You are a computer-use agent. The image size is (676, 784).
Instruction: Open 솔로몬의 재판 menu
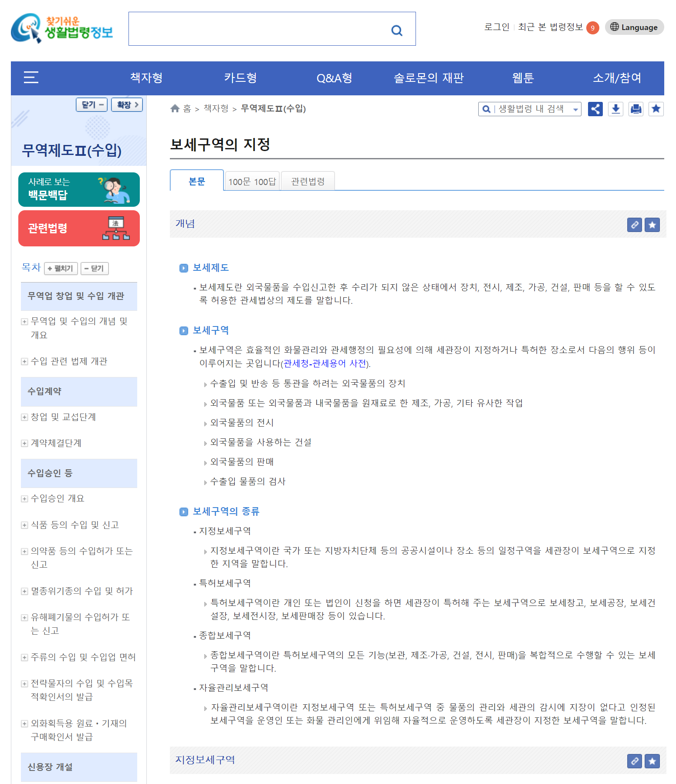(429, 78)
